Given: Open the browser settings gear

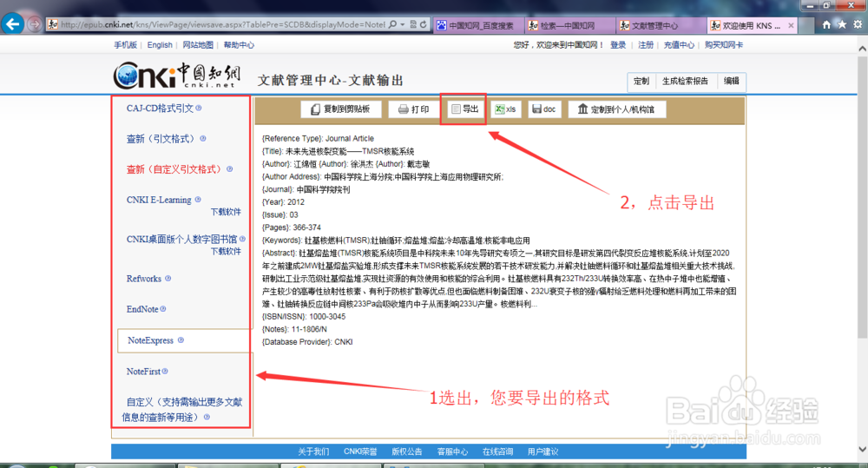Looking at the screenshot, I should tap(858, 25).
